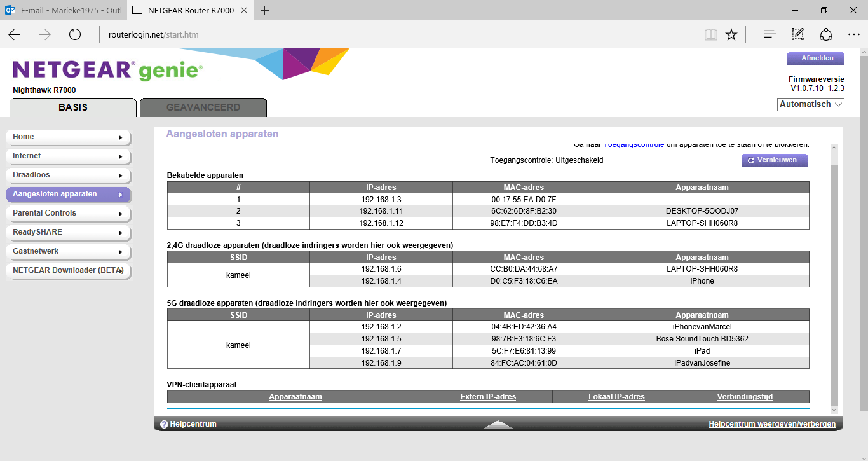Switch to the E-mail Marieke1975 Outlook tab

64,10
